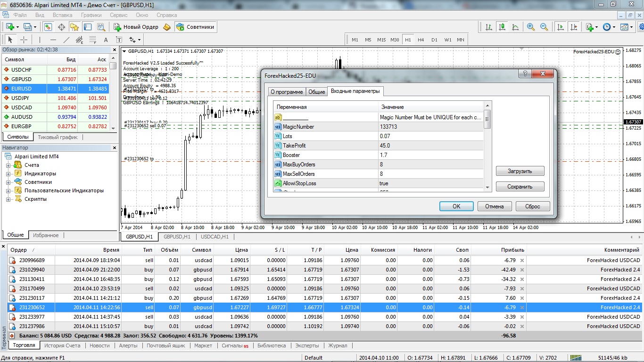
Task: Select the text label tool
Action: point(119,40)
